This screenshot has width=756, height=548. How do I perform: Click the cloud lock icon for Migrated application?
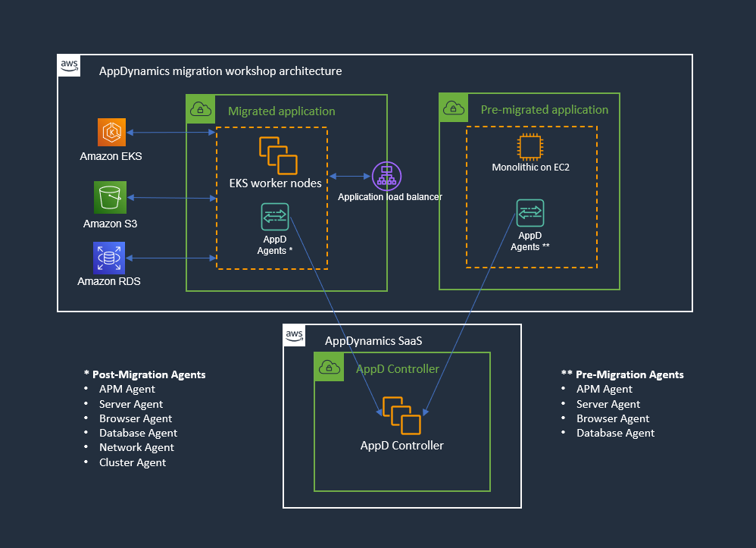click(x=198, y=108)
